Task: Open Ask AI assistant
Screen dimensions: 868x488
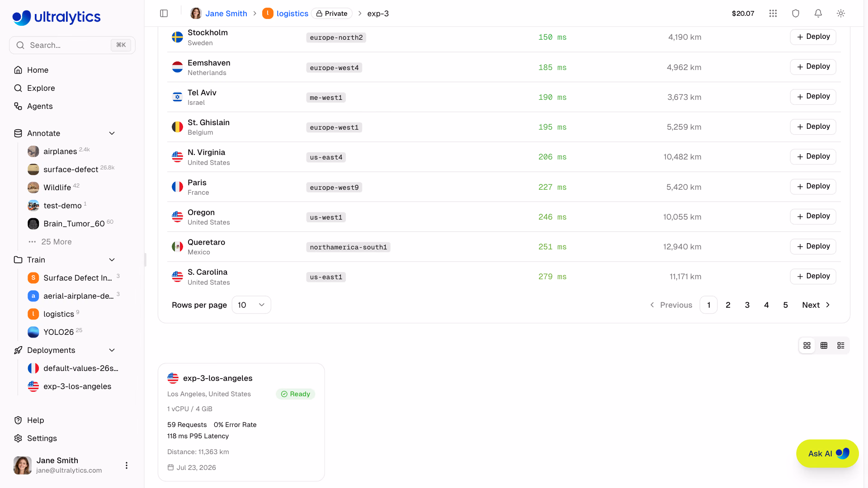Action: point(827,454)
